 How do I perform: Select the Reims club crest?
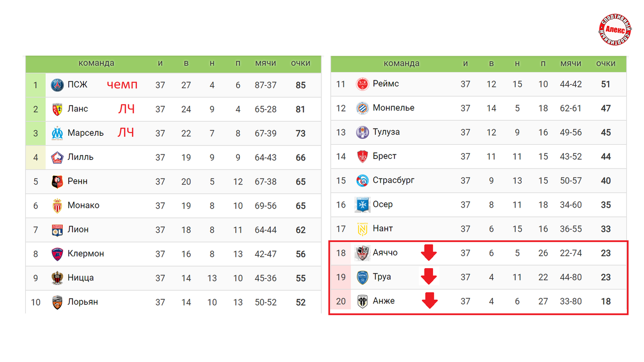point(362,84)
